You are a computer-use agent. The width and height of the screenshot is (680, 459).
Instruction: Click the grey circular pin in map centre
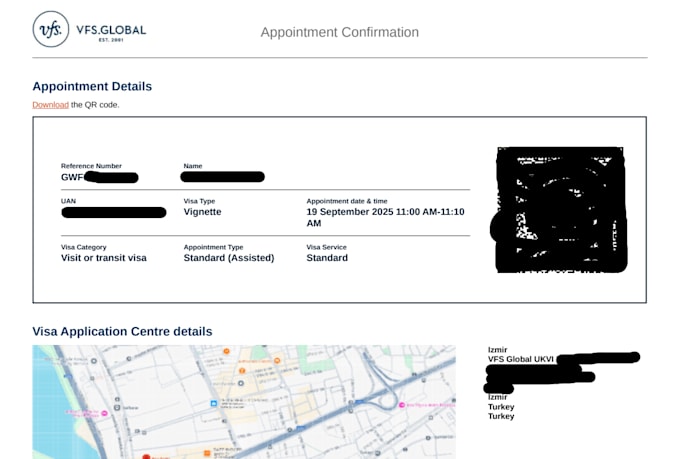[241, 383]
